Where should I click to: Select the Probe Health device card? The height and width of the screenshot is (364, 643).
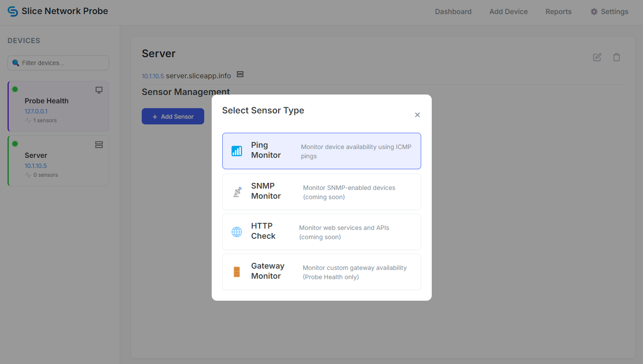tap(58, 106)
